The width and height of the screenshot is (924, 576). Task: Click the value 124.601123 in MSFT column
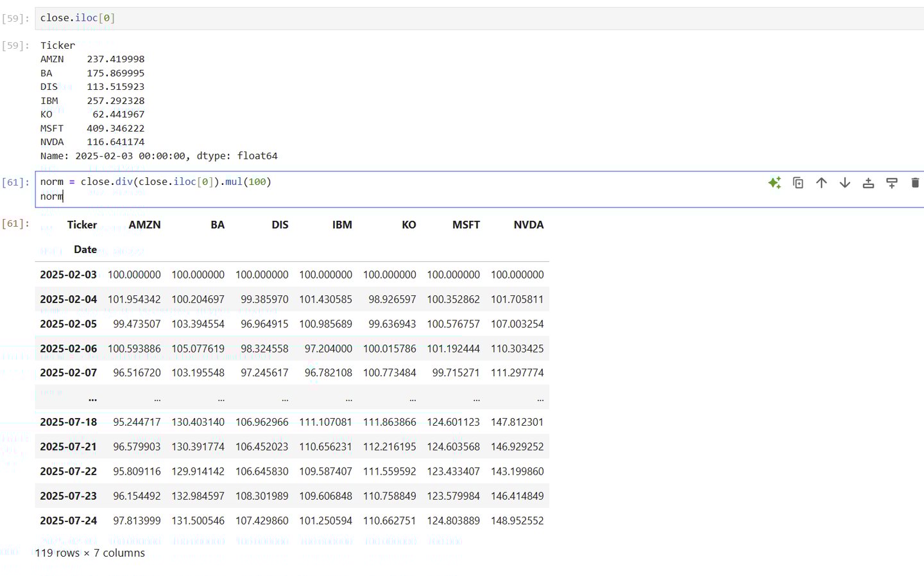pyautogui.click(x=453, y=422)
